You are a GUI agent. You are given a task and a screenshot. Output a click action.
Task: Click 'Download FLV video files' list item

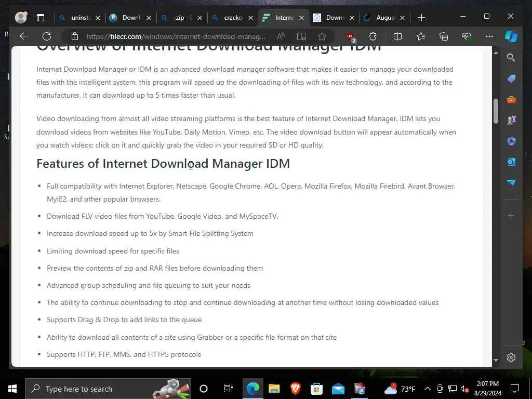163,216
